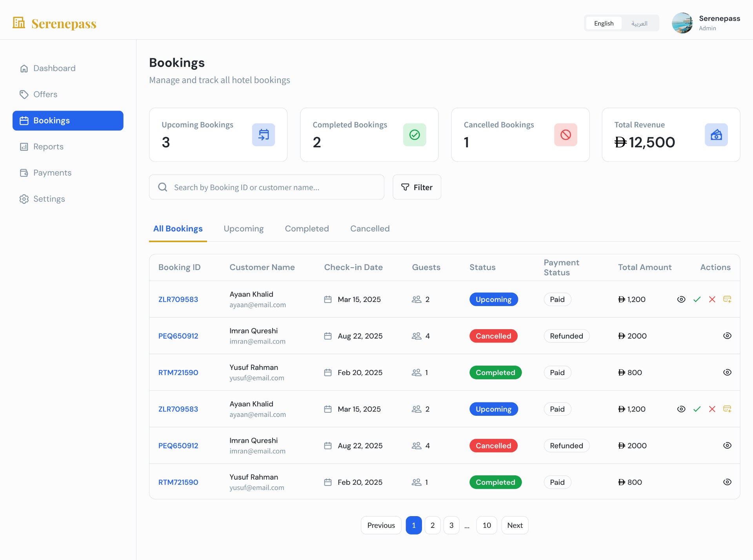Go to page 2

click(433, 525)
